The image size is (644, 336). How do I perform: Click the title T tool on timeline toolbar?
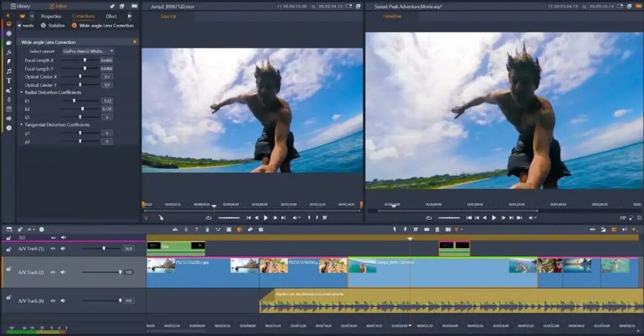tap(196, 230)
